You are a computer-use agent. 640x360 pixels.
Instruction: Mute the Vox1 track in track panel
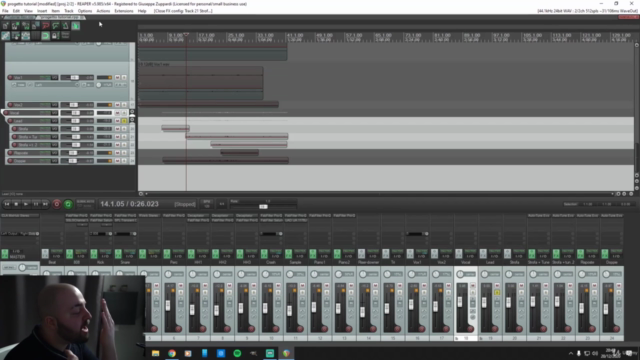(x=118, y=77)
